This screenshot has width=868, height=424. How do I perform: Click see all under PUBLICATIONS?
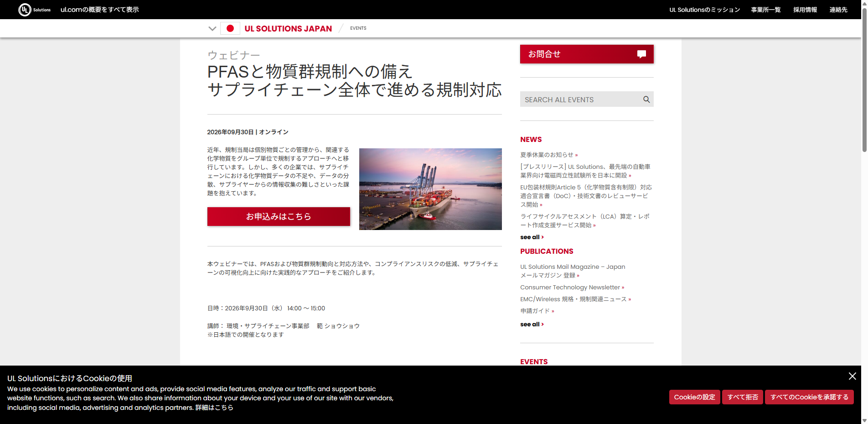coord(532,325)
